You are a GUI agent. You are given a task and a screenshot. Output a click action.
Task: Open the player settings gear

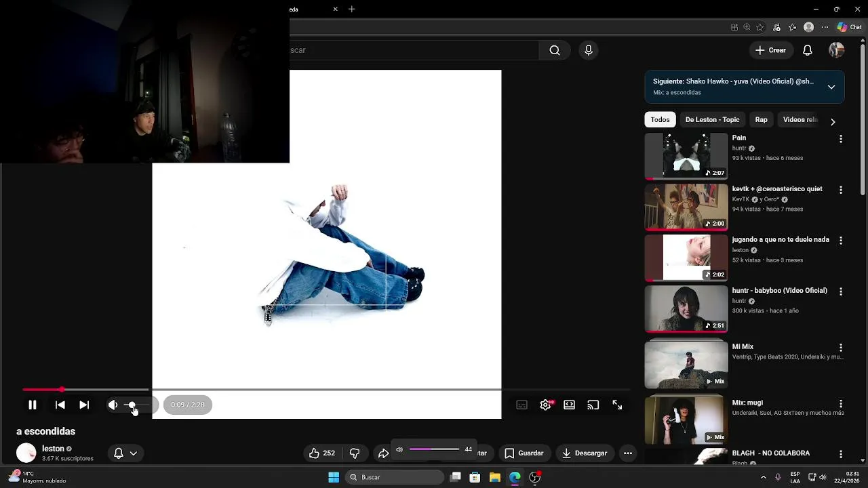pyautogui.click(x=545, y=405)
